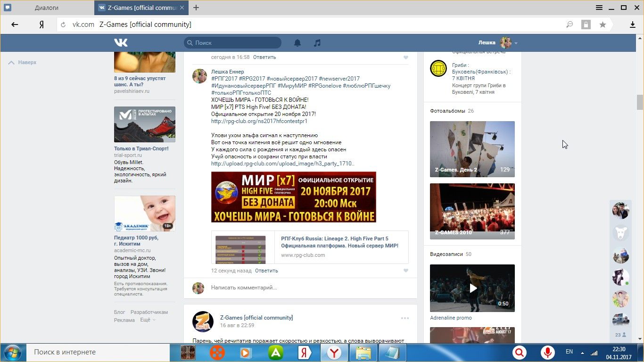
Task: Open the rpg-club.org/ns2017hfcontestpr1 link
Action: coord(259,121)
